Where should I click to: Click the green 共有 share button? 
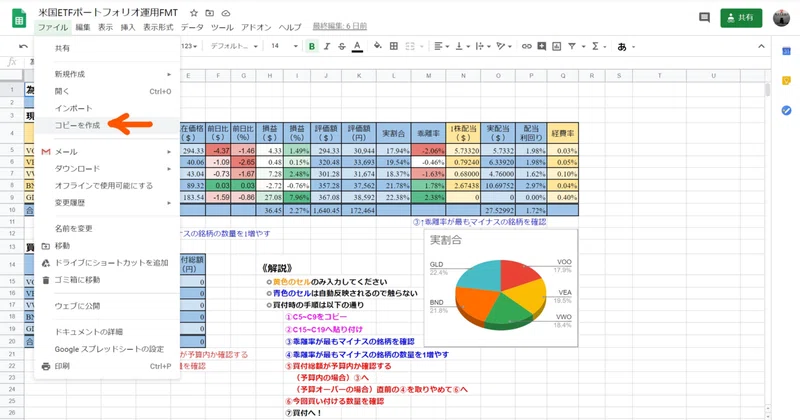pyautogui.click(x=741, y=17)
